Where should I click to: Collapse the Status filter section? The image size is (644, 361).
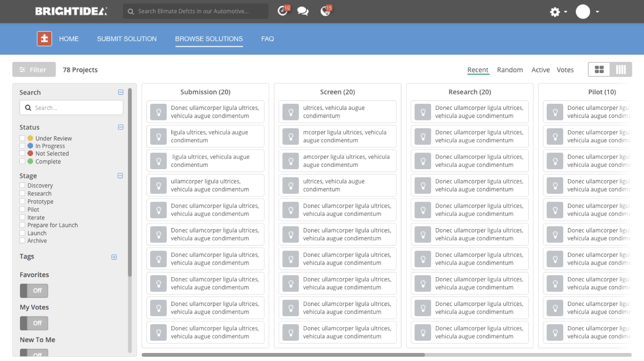[x=120, y=127]
